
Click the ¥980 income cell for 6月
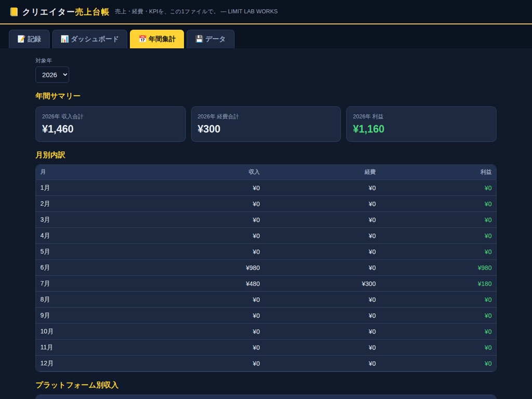pos(253,268)
